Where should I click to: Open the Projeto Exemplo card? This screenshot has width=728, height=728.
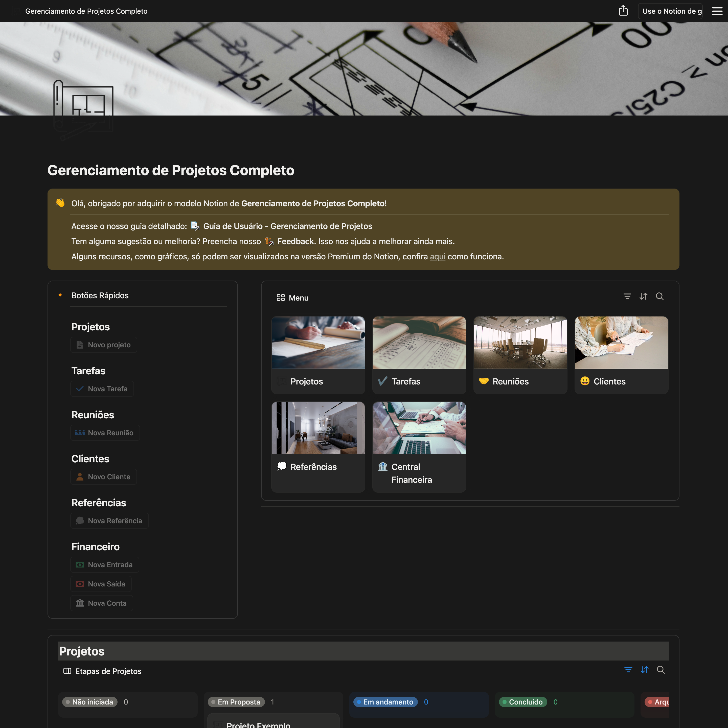click(x=258, y=723)
